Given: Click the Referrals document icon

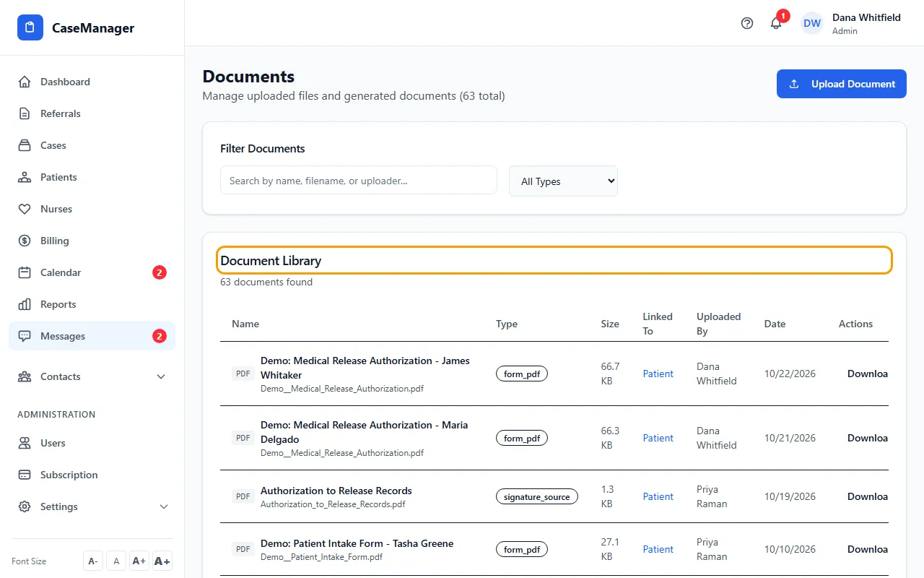Looking at the screenshot, I should (25, 113).
